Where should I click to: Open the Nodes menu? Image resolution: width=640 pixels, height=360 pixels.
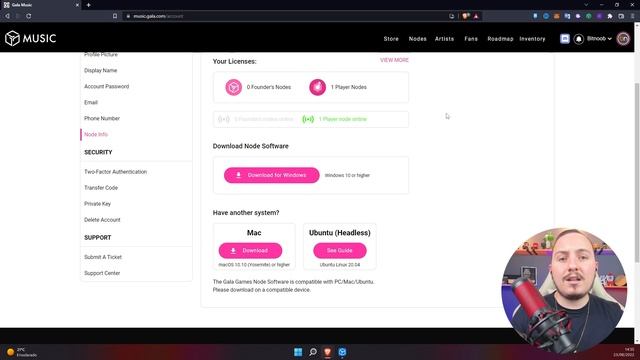[x=418, y=39]
